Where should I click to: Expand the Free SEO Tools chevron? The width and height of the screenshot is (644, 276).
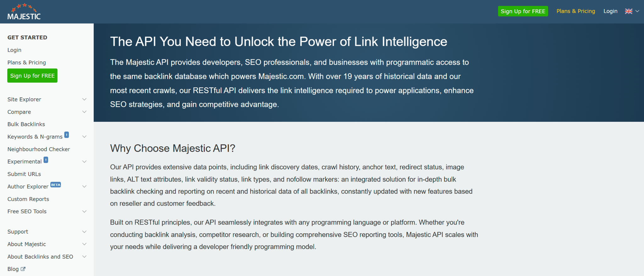tap(84, 211)
